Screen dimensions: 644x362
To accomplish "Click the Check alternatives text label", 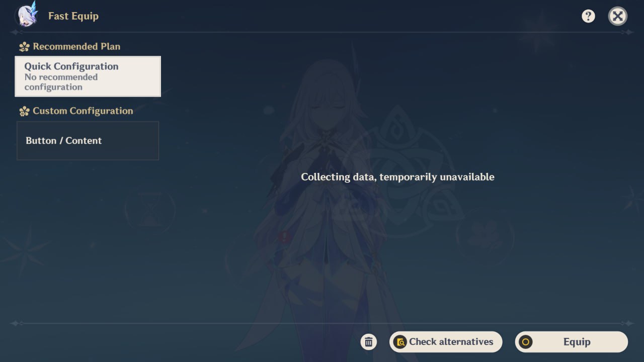I will 451,342.
